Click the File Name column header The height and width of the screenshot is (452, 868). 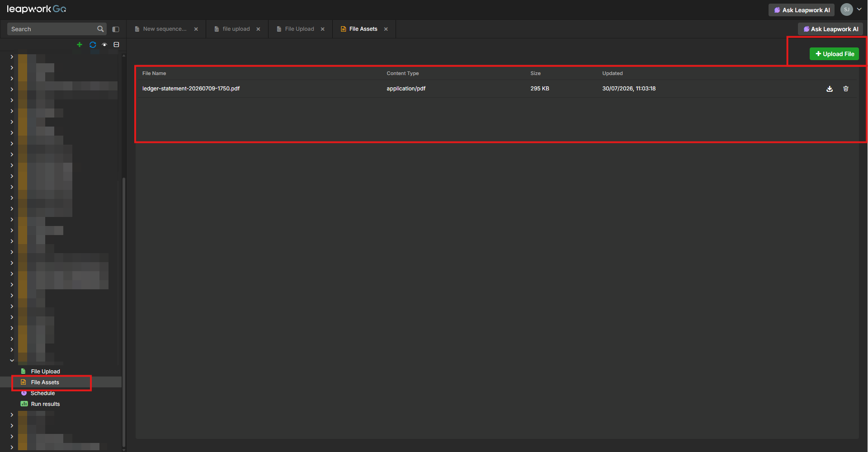coord(154,73)
